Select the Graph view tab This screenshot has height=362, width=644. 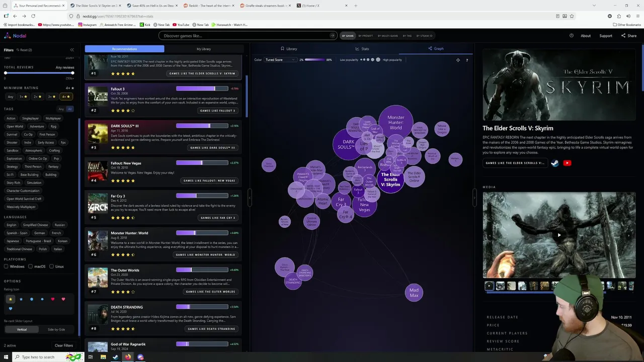point(436,49)
